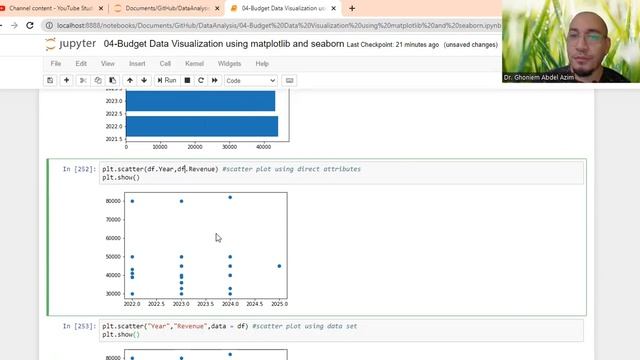This screenshot has height=360, width=640.
Task: Click the localhost address bar
Action: click(x=278, y=25)
